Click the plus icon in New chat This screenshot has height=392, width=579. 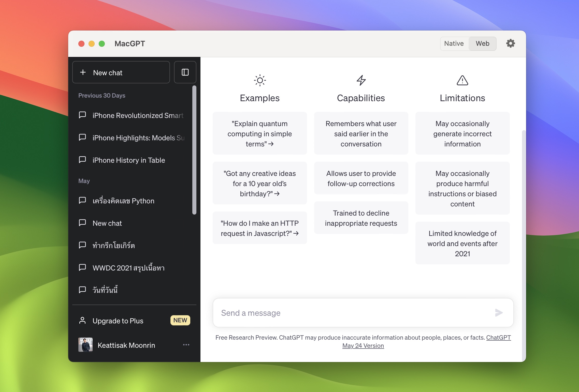click(83, 72)
